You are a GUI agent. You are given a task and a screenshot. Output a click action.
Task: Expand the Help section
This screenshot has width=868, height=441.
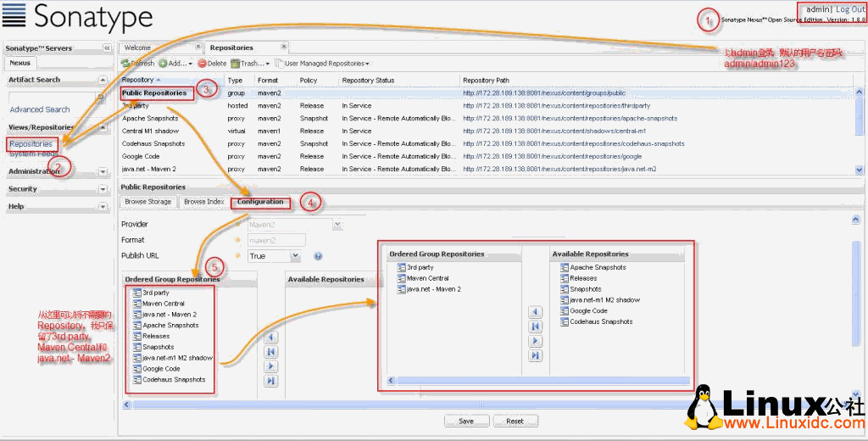pos(103,207)
